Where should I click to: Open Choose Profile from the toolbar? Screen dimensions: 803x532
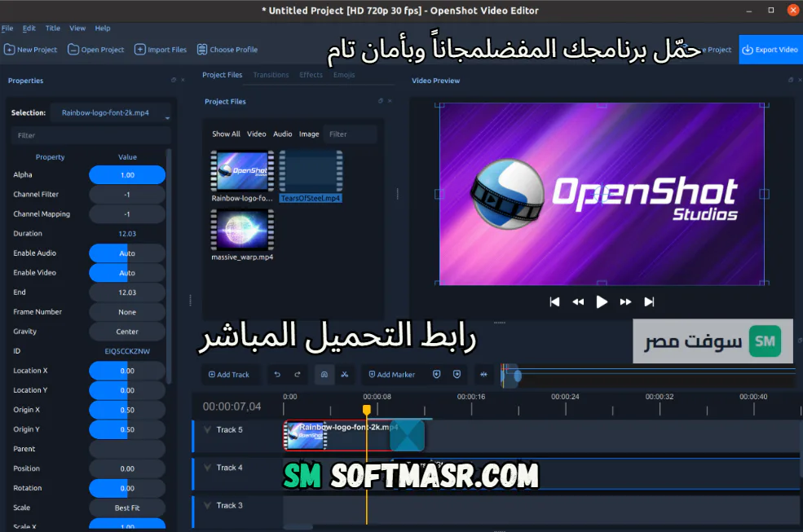tap(227, 50)
